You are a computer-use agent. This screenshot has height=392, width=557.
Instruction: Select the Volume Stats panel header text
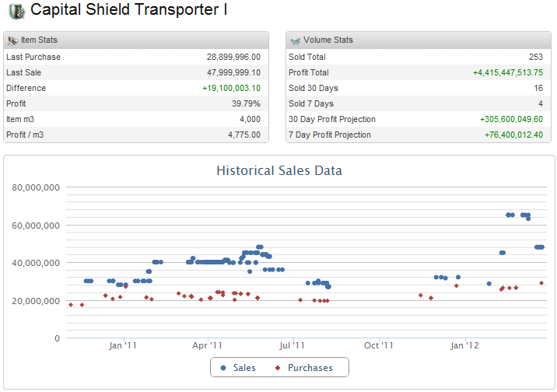pos(328,40)
